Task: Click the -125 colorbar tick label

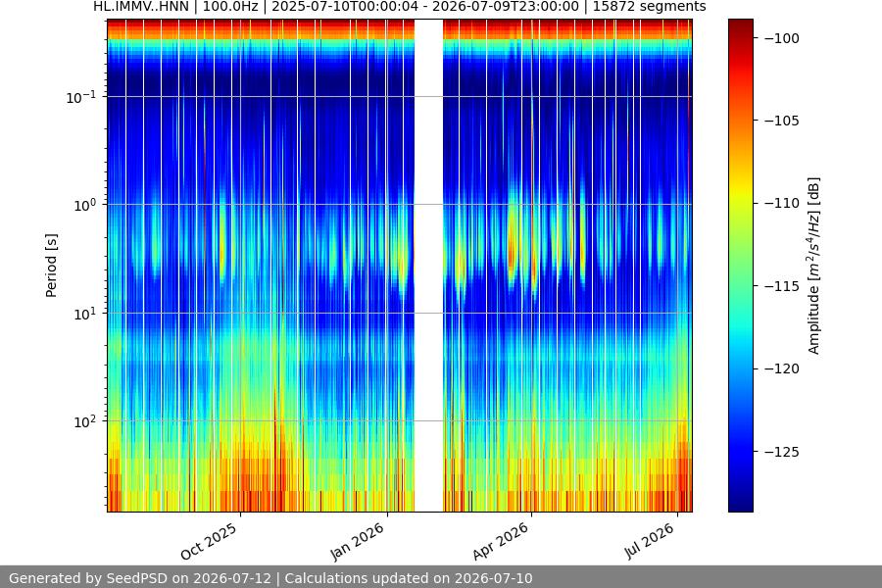Action: [x=782, y=451]
